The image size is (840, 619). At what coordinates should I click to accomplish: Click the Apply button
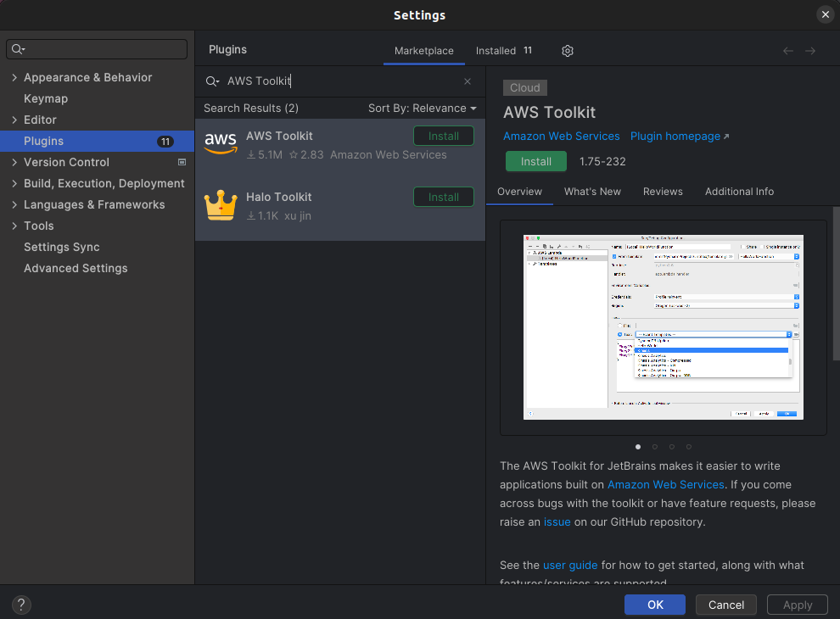click(x=797, y=605)
